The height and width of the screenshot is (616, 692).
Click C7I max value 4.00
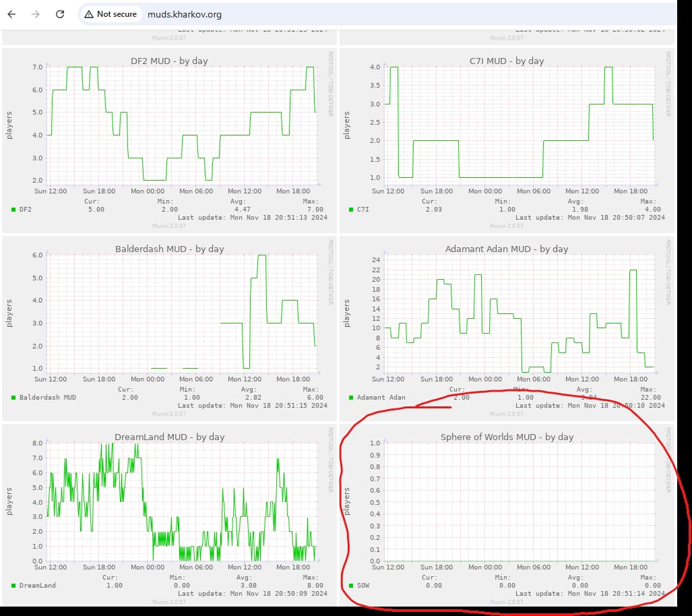[x=653, y=210]
